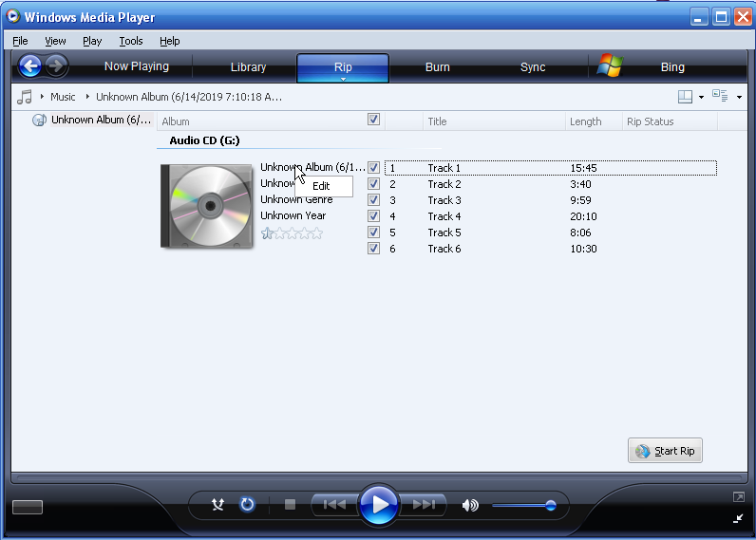Select Unknown Album in the navigation pane

(101, 120)
